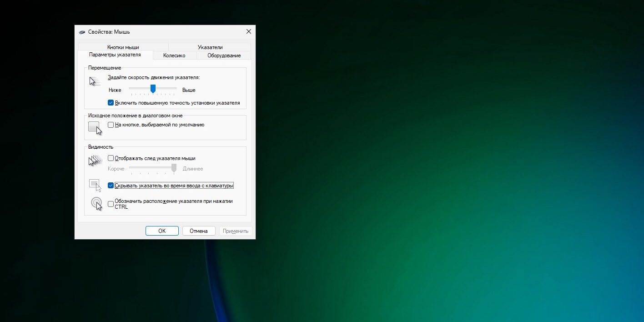Check 'Обозначить расположение указателя при нажатии CTRL'
Screen dimensions: 644x322
(x=111, y=204)
